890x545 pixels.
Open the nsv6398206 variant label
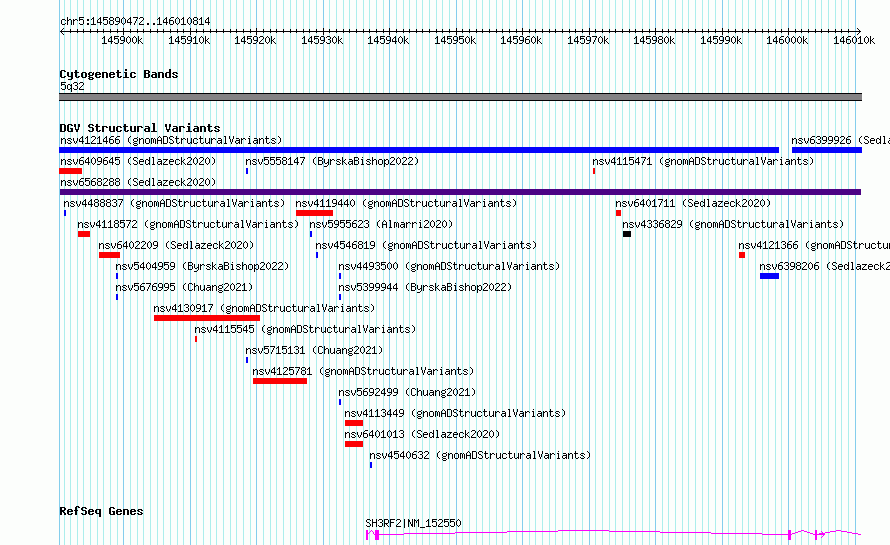pyautogui.click(x=825, y=266)
